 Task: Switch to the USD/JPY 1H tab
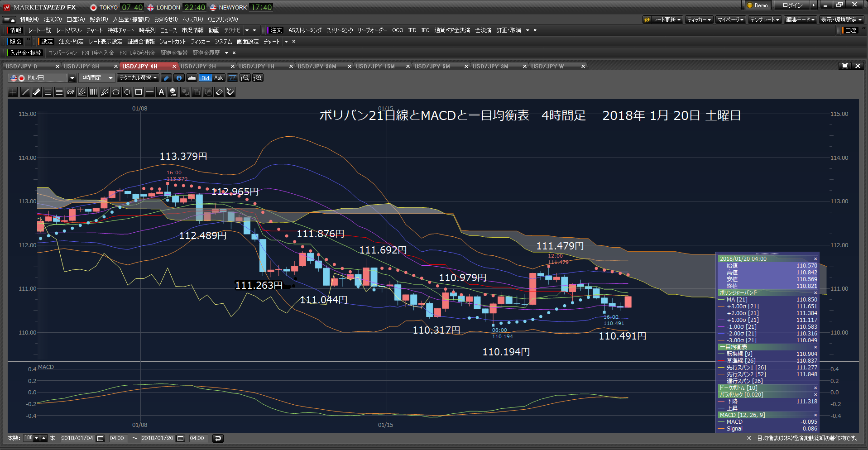click(257, 67)
